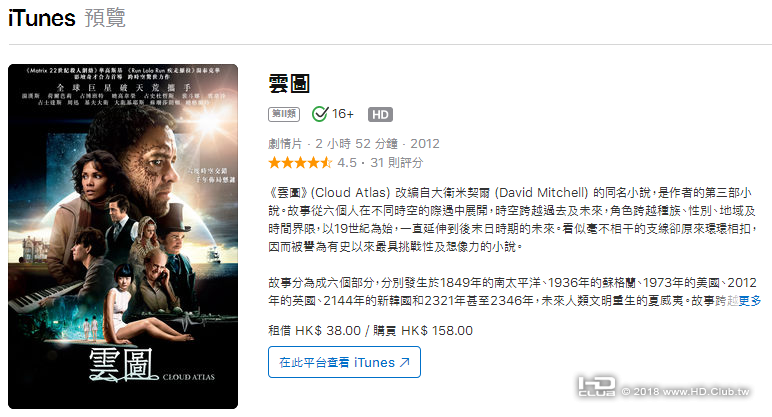772x417 pixels.
Task: Click the star rating icons
Action: coord(300,162)
